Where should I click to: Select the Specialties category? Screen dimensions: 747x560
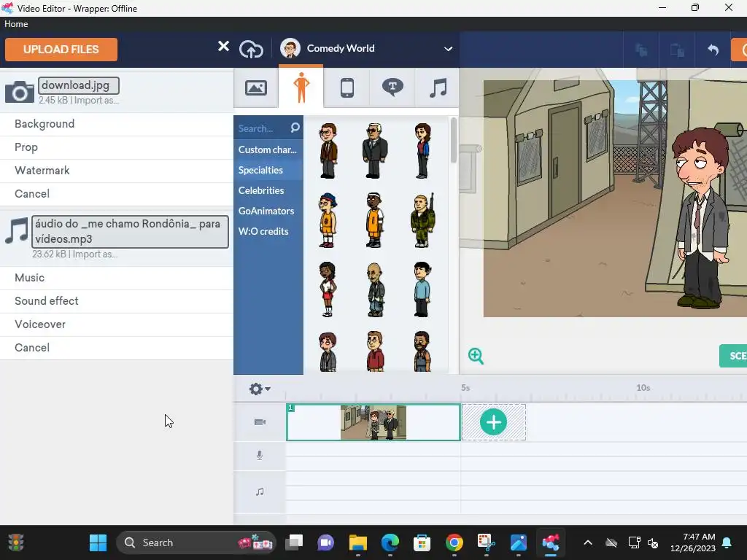point(268,170)
